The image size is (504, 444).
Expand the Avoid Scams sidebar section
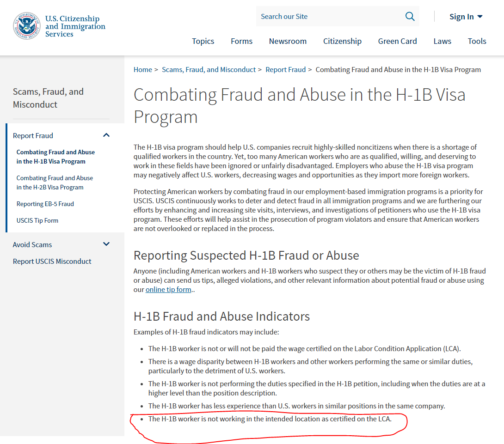(x=106, y=244)
